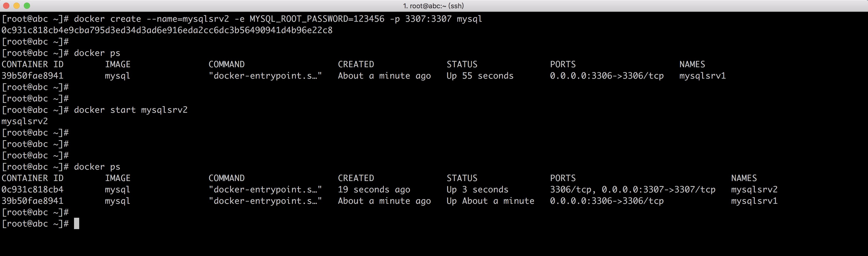Image resolution: width=868 pixels, height=256 pixels.
Task: Click 'PORTS' header in second table
Action: click(x=563, y=178)
